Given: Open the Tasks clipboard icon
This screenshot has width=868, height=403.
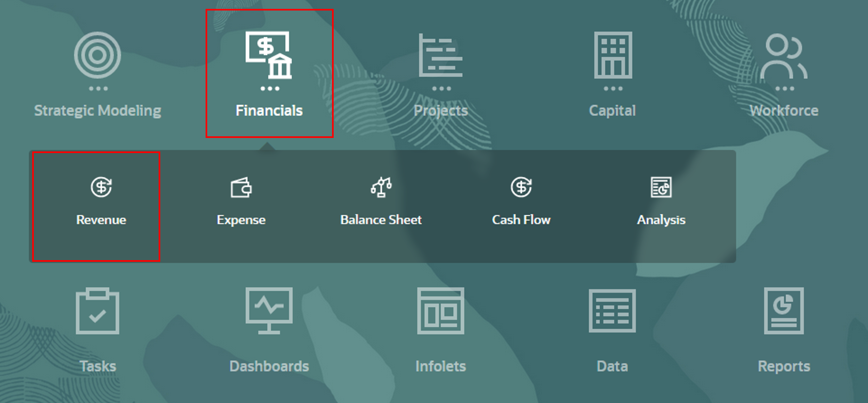Looking at the screenshot, I should click(98, 311).
